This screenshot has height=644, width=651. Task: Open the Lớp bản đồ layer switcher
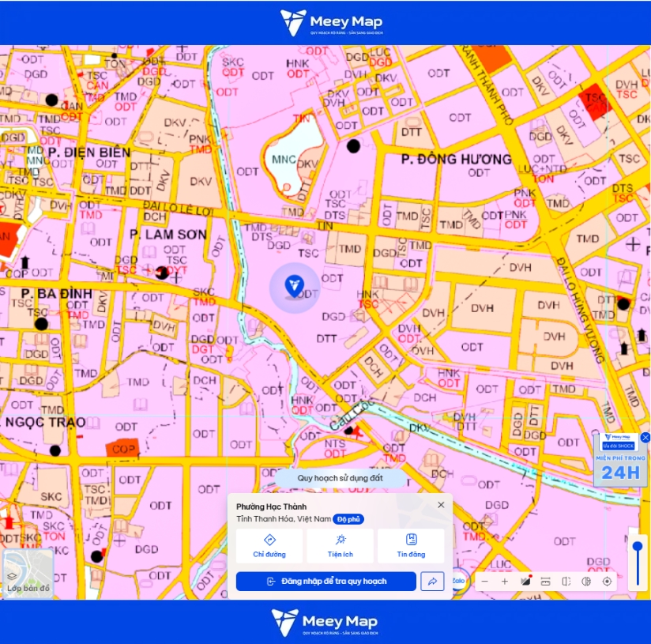(28, 574)
